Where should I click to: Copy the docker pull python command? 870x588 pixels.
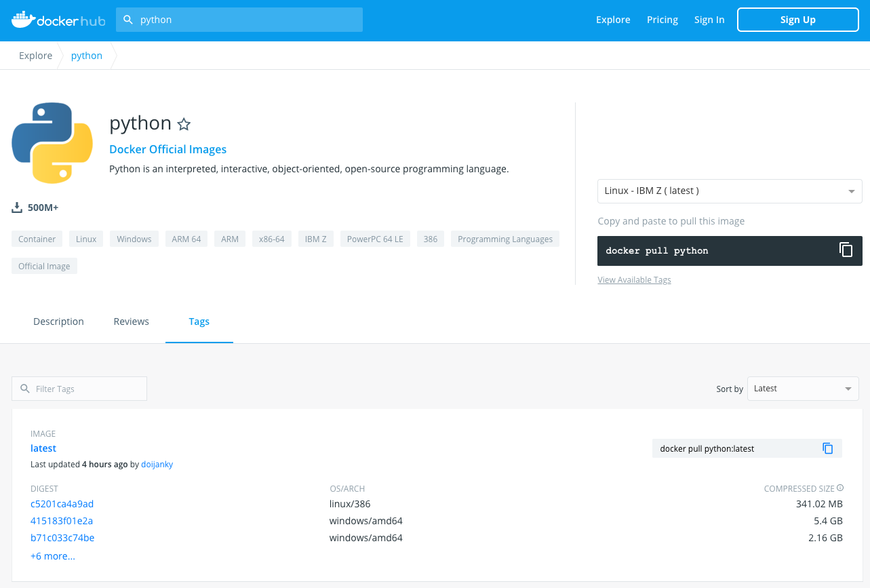pos(846,250)
